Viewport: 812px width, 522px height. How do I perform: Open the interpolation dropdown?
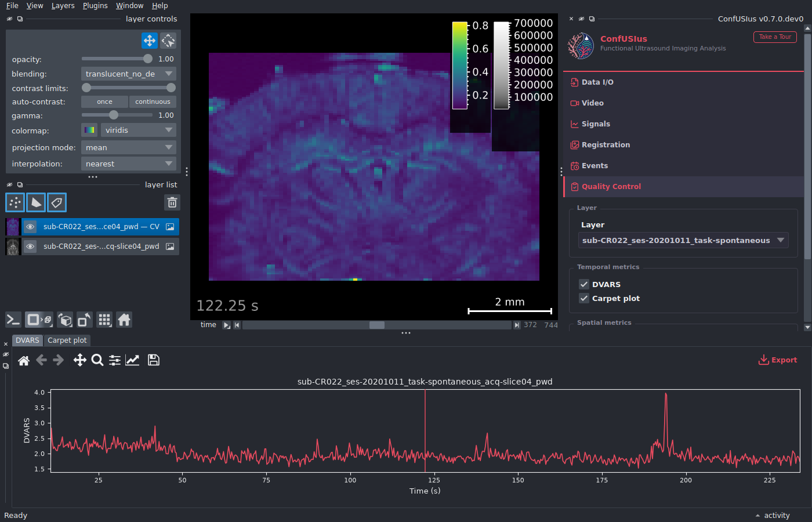coord(128,164)
